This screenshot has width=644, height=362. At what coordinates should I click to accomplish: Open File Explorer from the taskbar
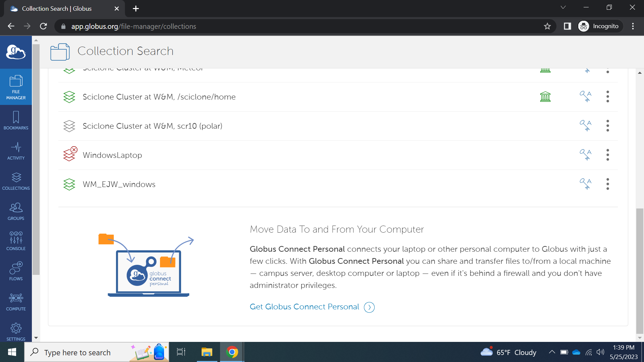(x=207, y=352)
